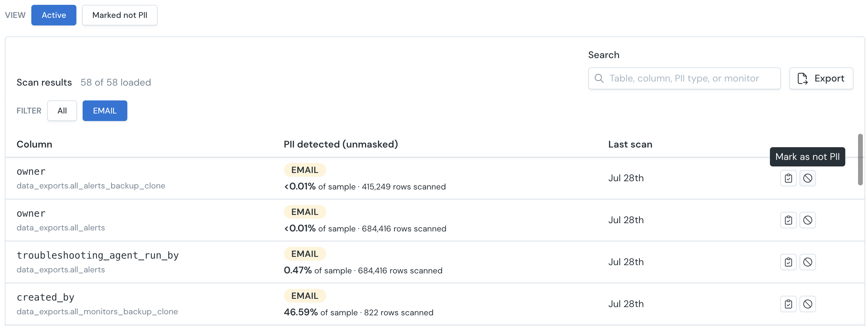Click clipboard icon for created_by row
The image size is (868, 326).
pyautogui.click(x=788, y=304)
